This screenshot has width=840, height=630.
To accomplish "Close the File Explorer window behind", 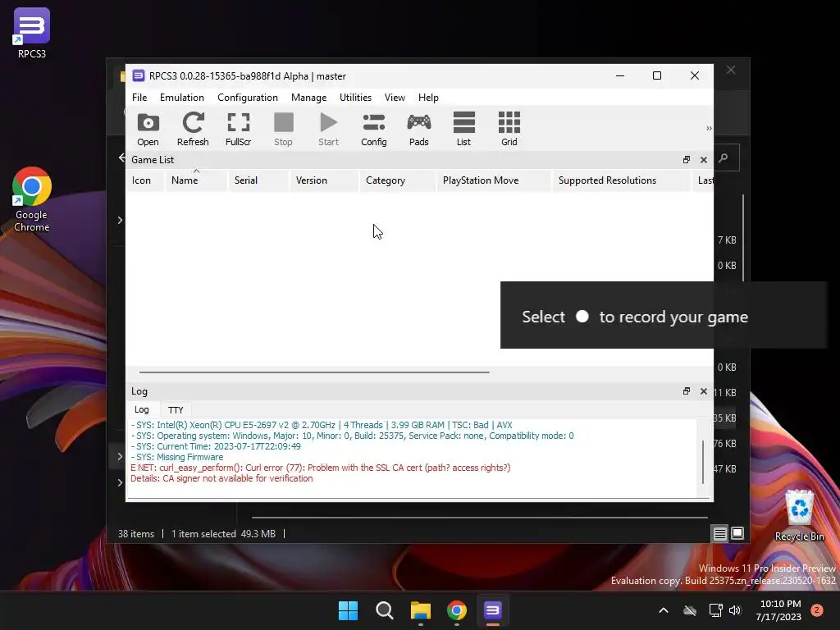I will 731,71.
